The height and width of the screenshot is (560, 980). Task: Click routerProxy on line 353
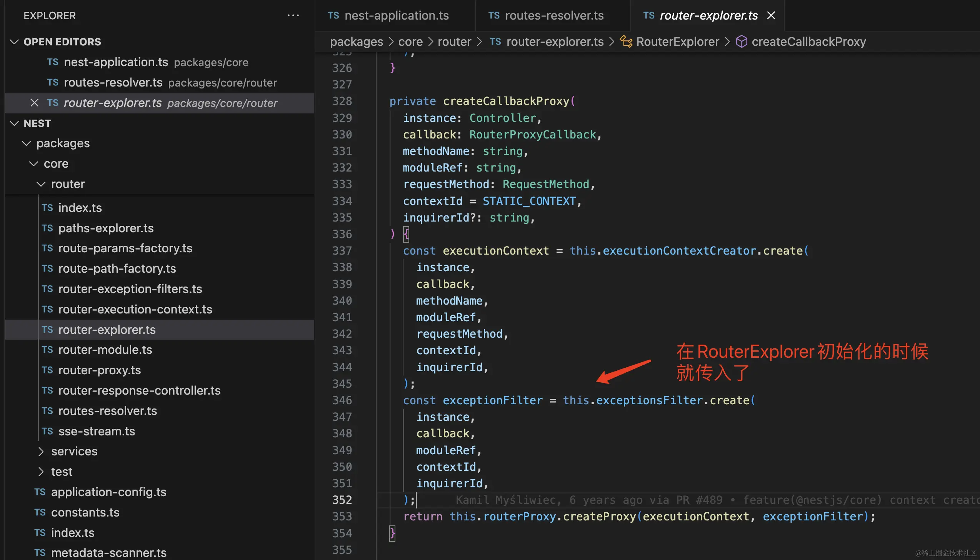point(519,517)
